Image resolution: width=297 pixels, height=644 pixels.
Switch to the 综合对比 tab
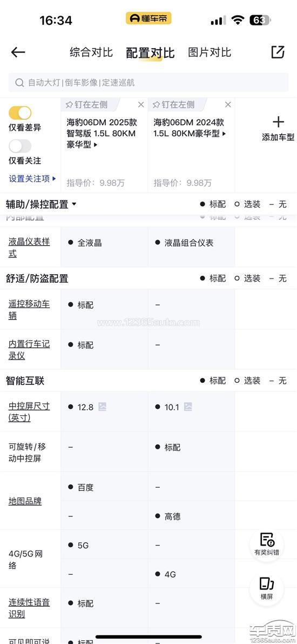coord(91,52)
